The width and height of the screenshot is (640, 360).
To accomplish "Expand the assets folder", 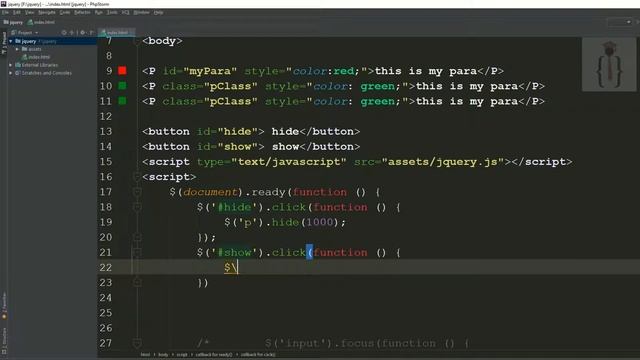I will pyautogui.click(x=17, y=49).
